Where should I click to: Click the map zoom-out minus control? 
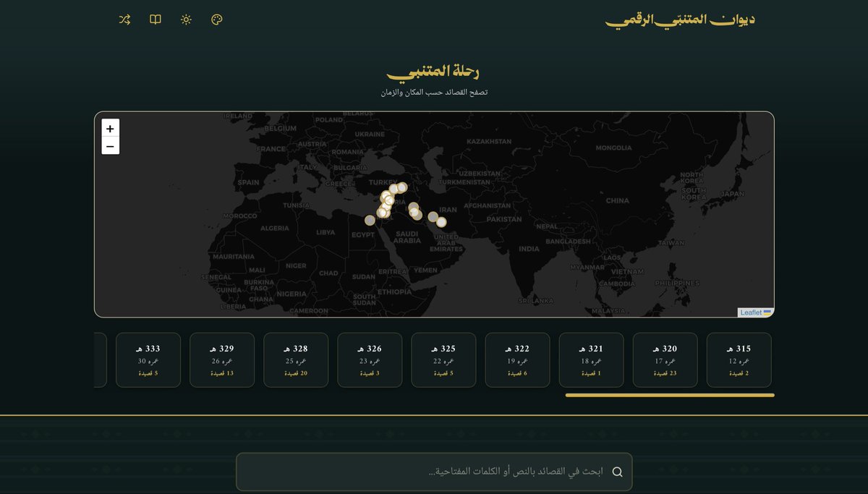pyautogui.click(x=110, y=145)
